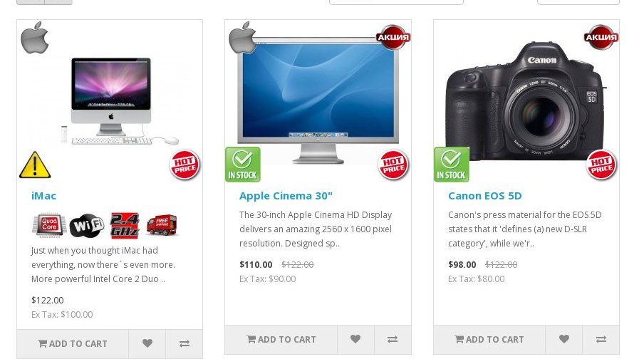The image size is (644, 364).
Task: Add Canon EOS 5D to wish list
Action: (564, 339)
